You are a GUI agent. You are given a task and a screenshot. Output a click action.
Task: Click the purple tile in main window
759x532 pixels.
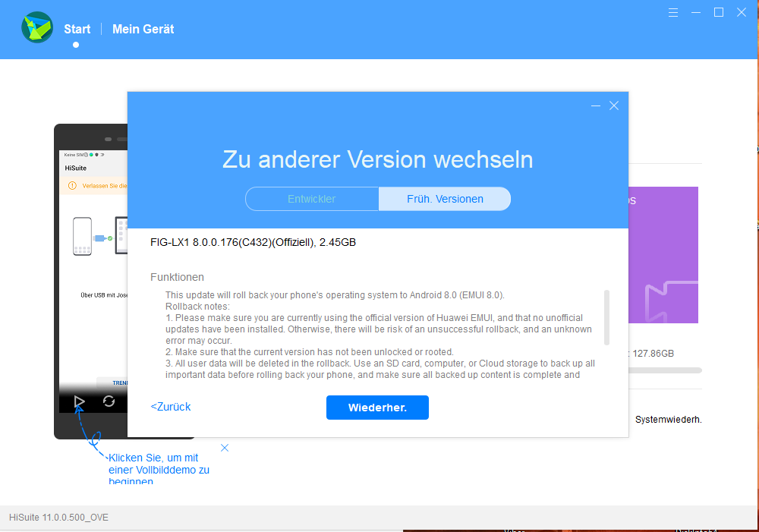pyautogui.click(x=663, y=255)
